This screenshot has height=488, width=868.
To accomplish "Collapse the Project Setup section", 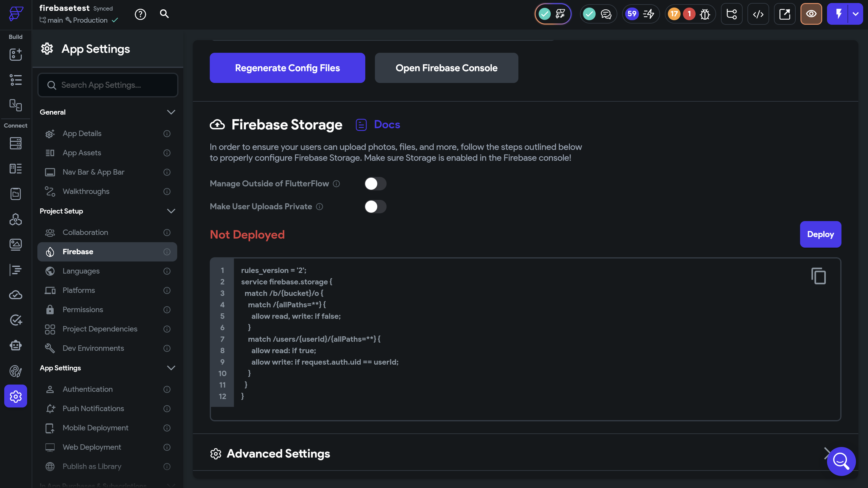I will click(x=171, y=211).
